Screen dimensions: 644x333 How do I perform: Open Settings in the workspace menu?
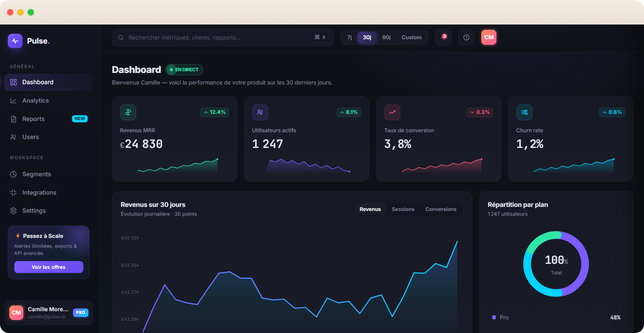[48, 211]
